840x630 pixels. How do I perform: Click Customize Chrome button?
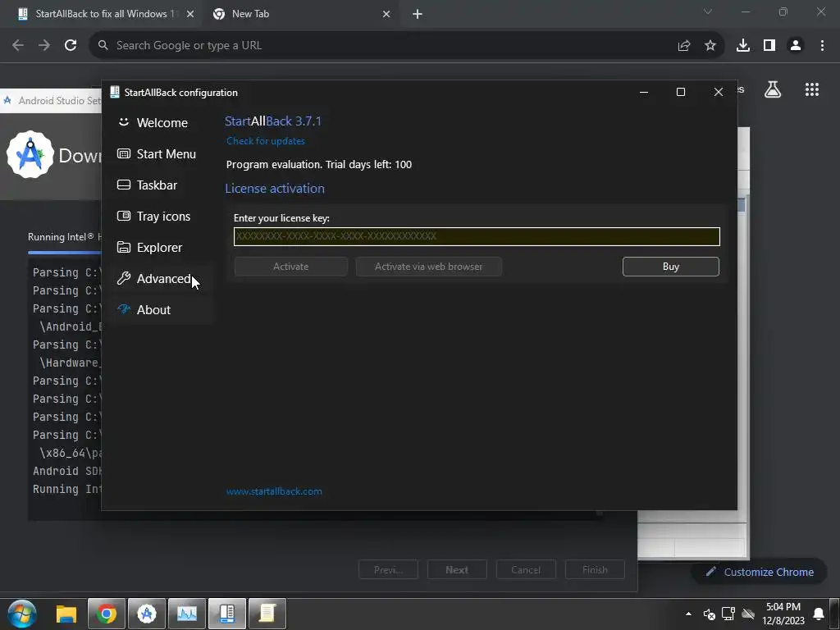click(x=760, y=572)
